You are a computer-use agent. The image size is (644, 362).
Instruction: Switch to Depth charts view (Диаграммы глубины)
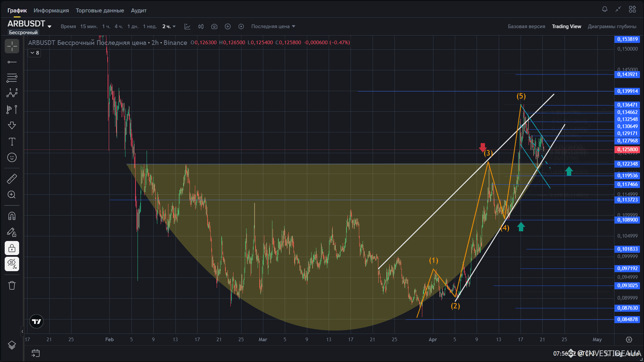tap(612, 26)
